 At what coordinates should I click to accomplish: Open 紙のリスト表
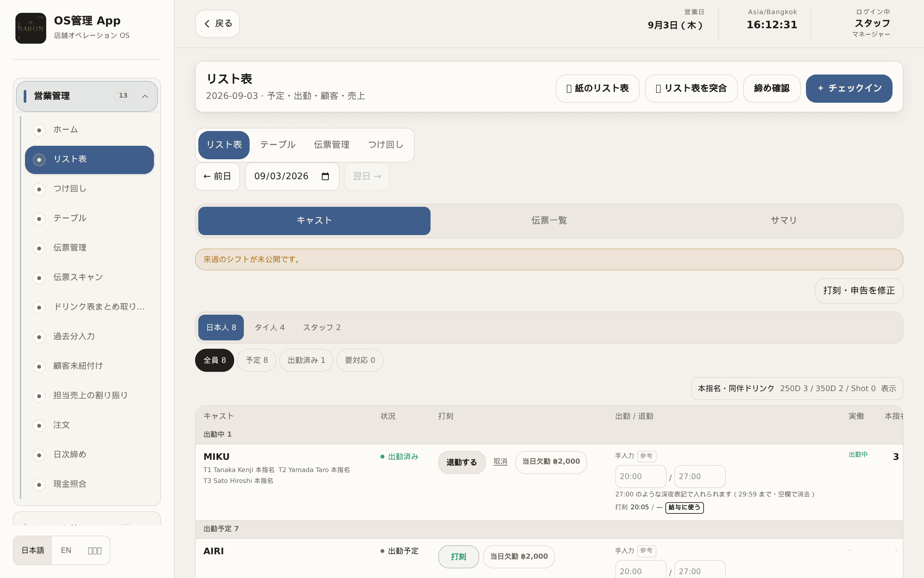597,88
